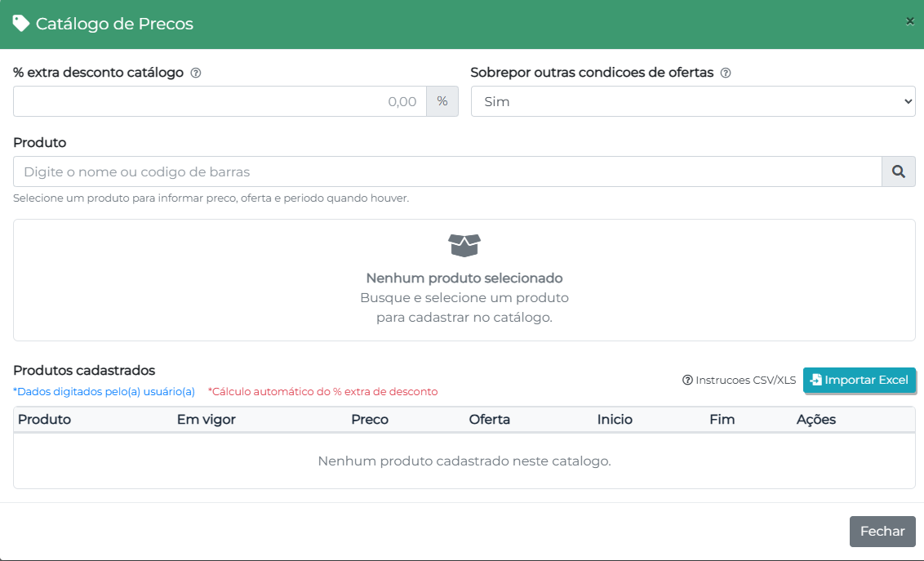Viewport: 924px width, 561px height.
Task: Click the red 'Cálculo automático' note
Action: pyautogui.click(x=323, y=392)
